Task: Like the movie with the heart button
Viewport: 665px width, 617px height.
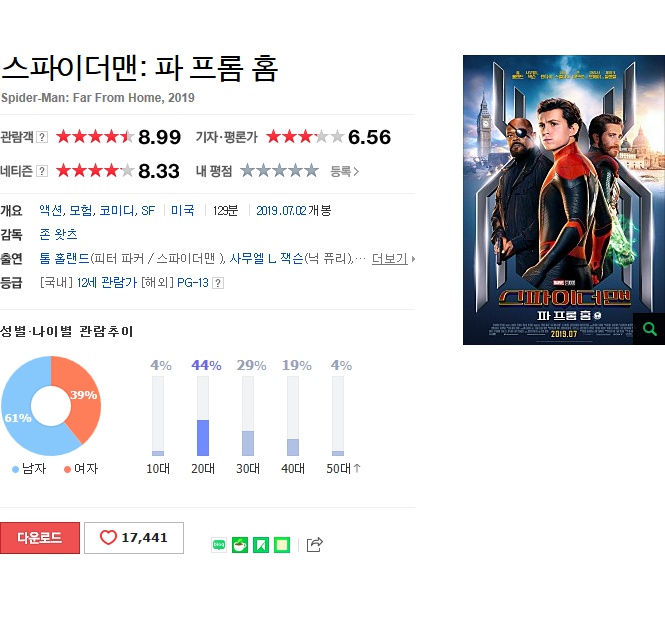Action: pyautogui.click(x=134, y=538)
